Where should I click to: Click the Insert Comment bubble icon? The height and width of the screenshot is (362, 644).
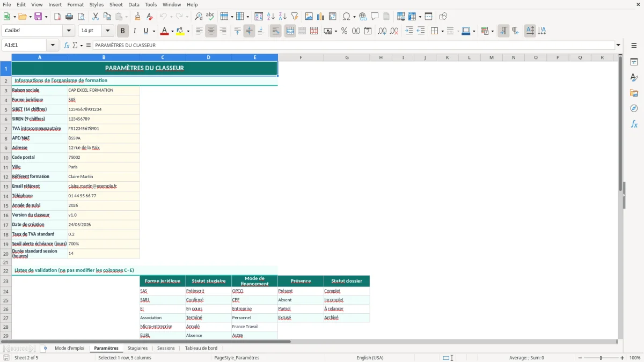point(375,16)
